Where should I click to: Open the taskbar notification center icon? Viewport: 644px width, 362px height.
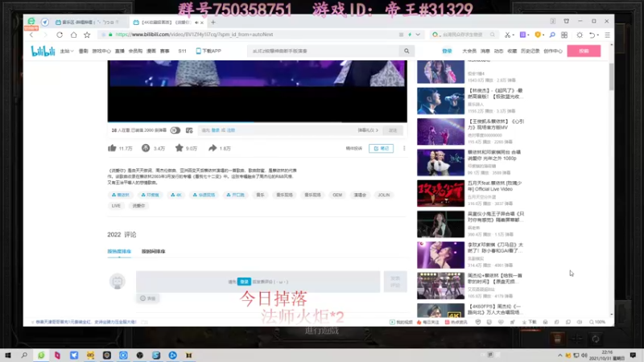tap(633, 355)
